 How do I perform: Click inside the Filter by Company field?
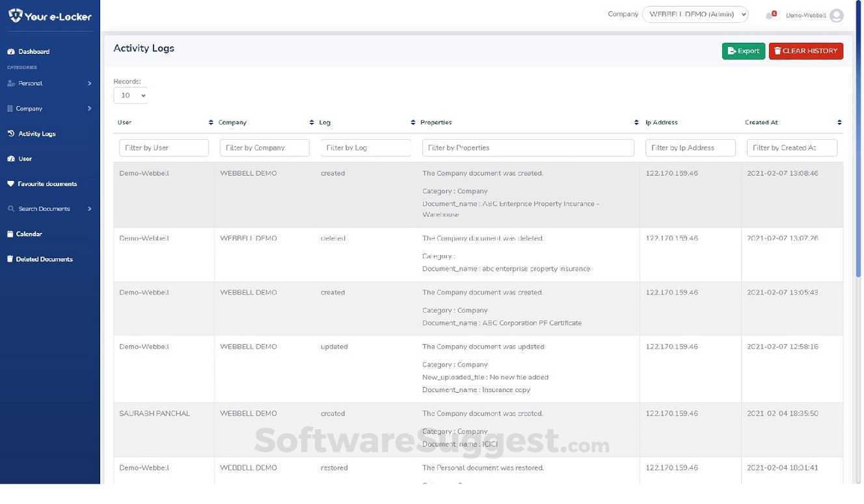pos(265,146)
